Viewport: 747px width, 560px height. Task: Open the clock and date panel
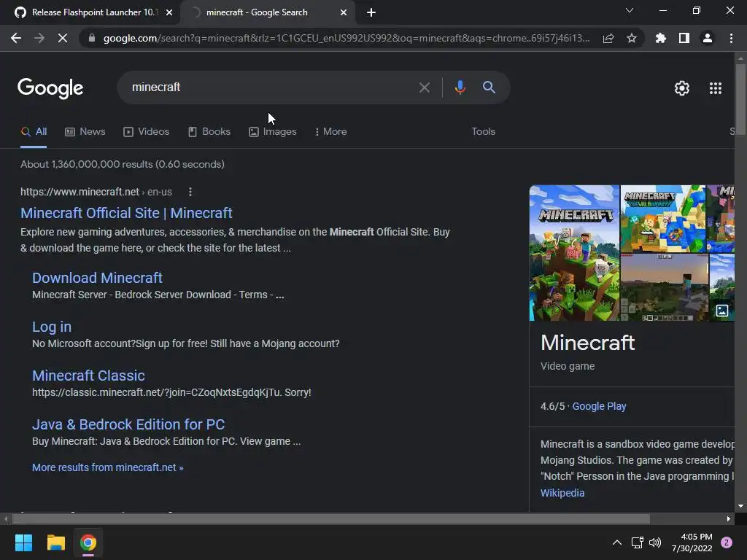(692, 542)
